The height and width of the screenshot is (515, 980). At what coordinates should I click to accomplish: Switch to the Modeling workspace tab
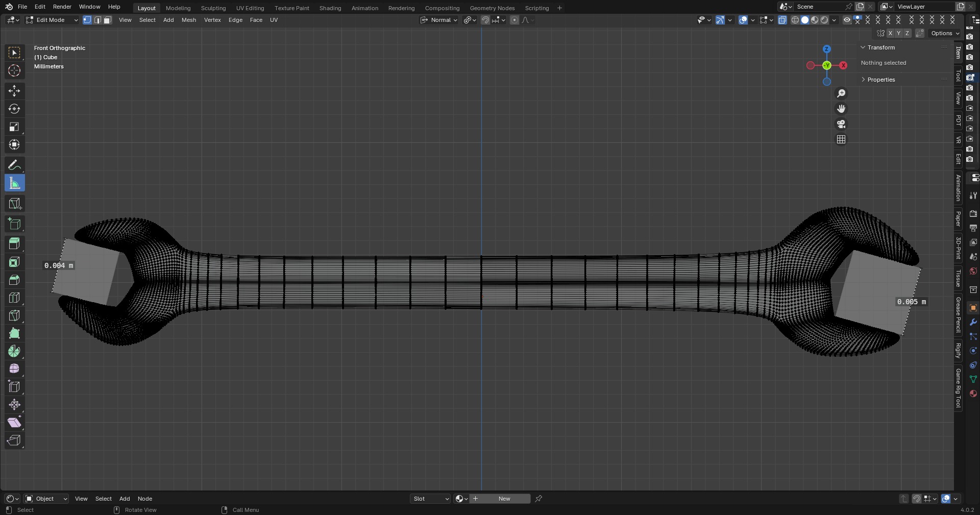178,8
